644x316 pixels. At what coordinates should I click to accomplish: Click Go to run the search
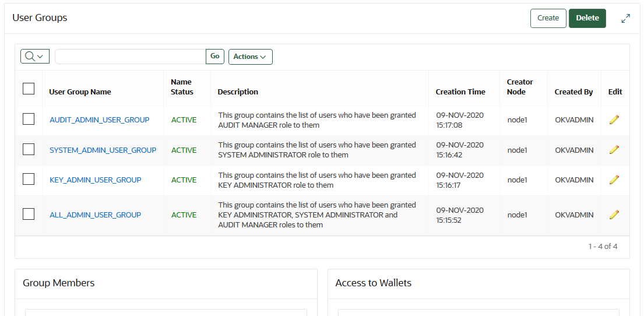[215, 57]
